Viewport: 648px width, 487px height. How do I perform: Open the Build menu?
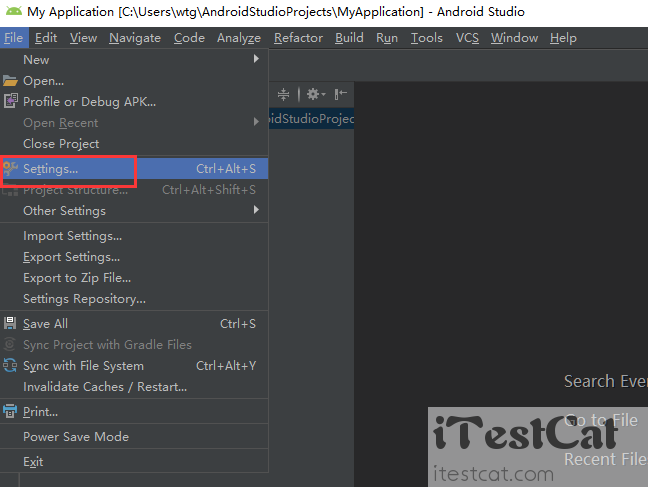pos(349,38)
